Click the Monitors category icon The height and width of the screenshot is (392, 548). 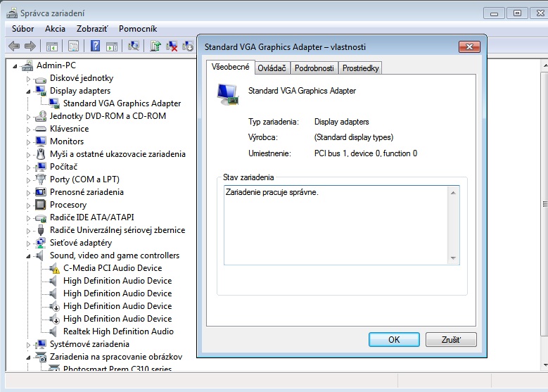[x=41, y=141]
